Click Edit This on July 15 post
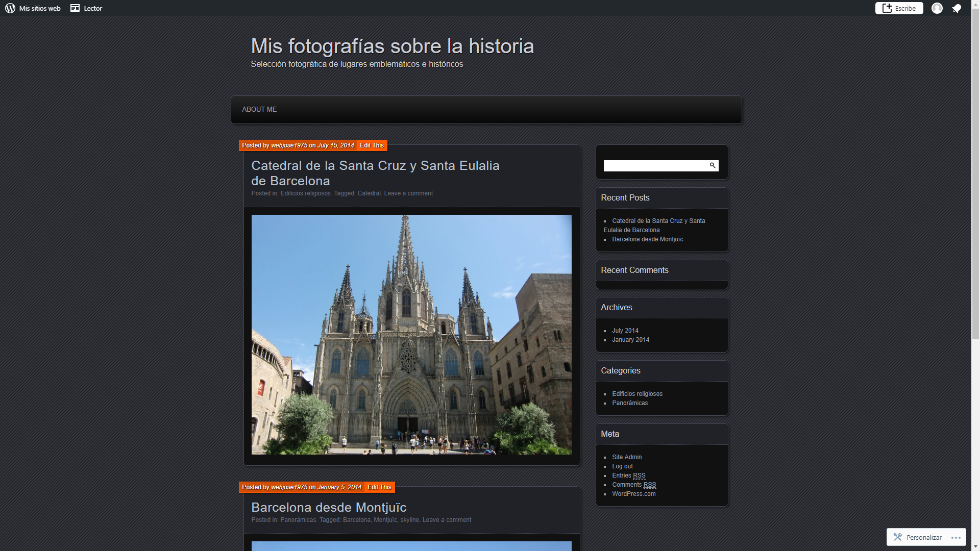 coord(372,145)
